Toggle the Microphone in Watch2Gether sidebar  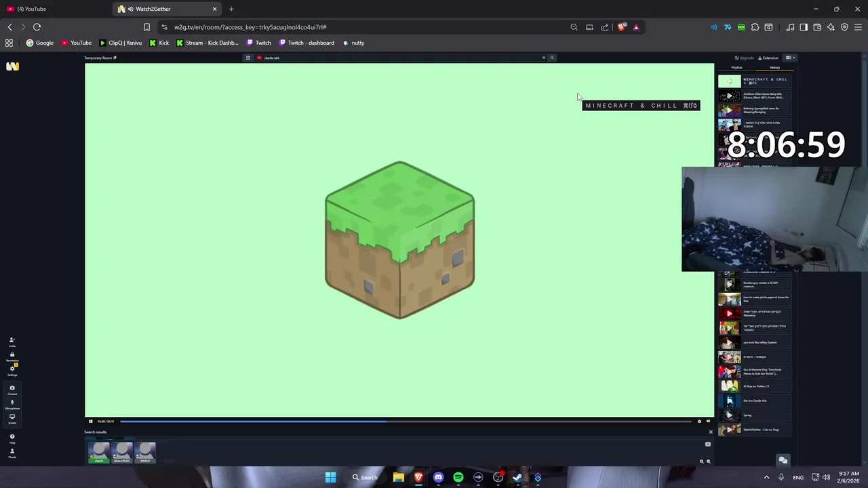pyautogui.click(x=12, y=404)
